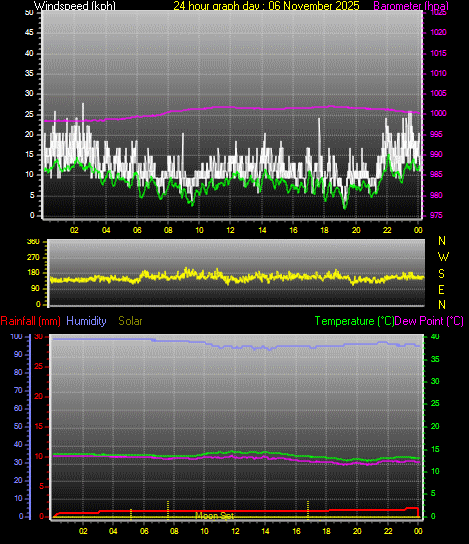Click hour 06 on the windspeed chart time axis

(x=137, y=230)
